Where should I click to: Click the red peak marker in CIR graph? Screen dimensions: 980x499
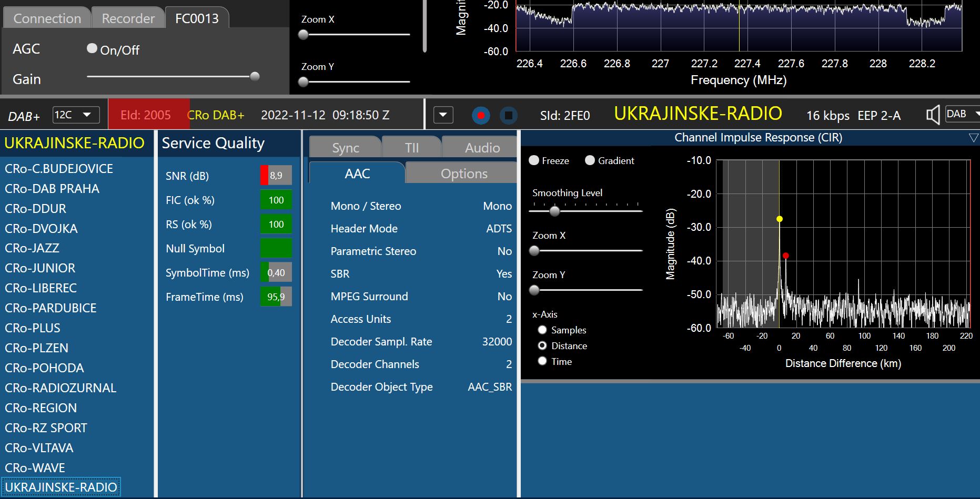[x=785, y=256]
